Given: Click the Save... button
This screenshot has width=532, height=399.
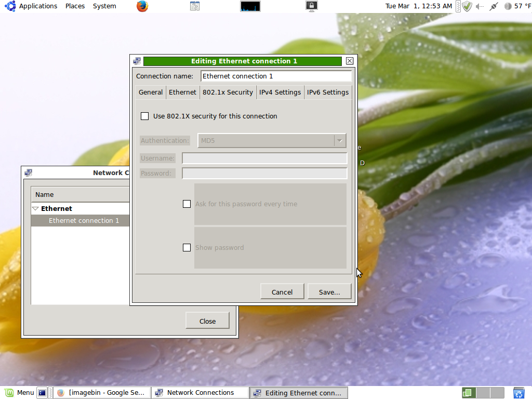Looking at the screenshot, I should point(329,292).
